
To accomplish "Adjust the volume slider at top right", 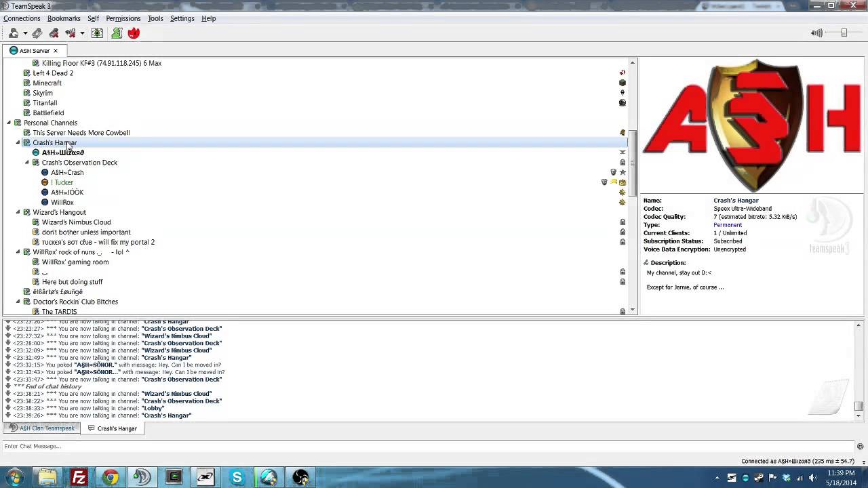I will pyautogui.click(x=844, y=33).
